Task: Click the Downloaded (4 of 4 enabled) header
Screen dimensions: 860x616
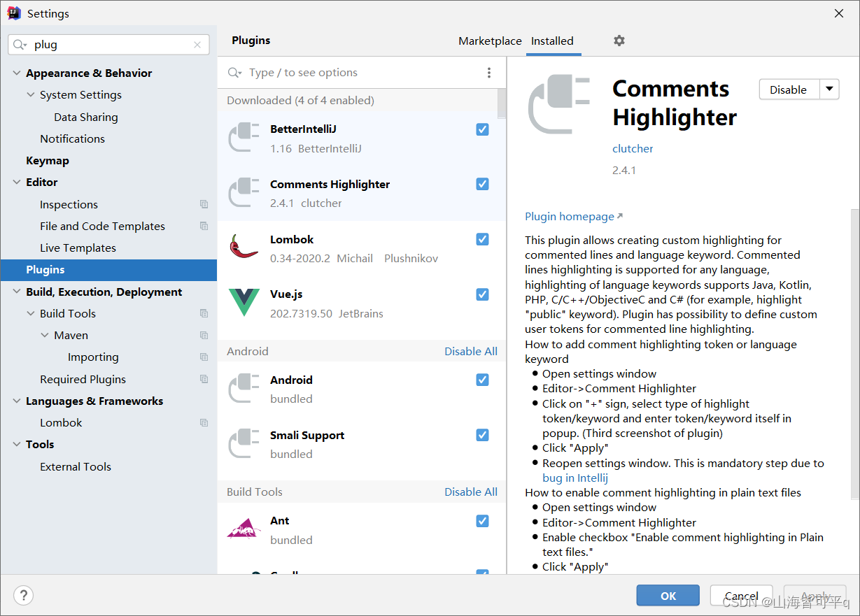Action: click(x=300, y=100)
